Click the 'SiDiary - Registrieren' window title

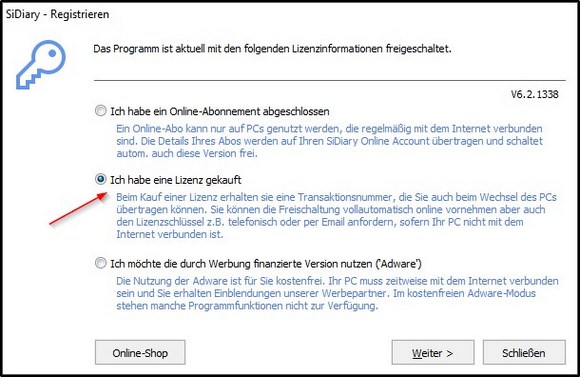coord(57,14)
